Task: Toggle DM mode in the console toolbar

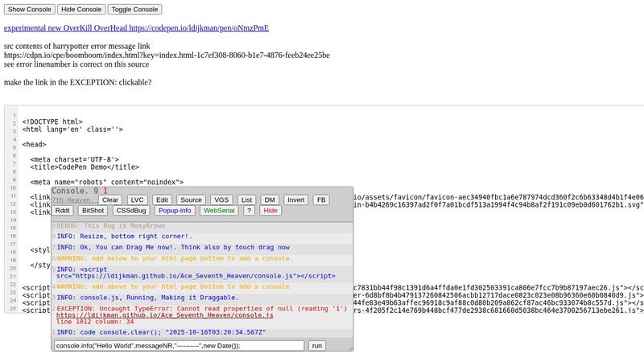Action: [270, 200]
